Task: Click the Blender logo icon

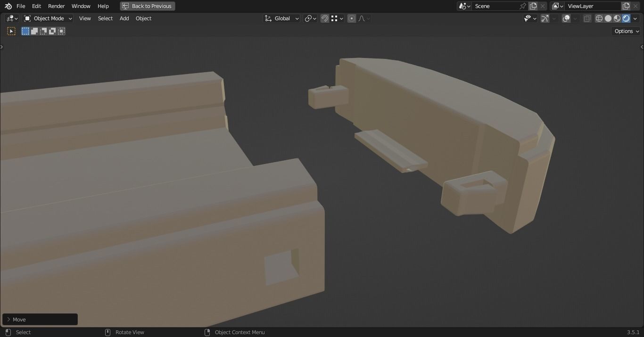Action: pyautogui.click(x=8, y=6)
